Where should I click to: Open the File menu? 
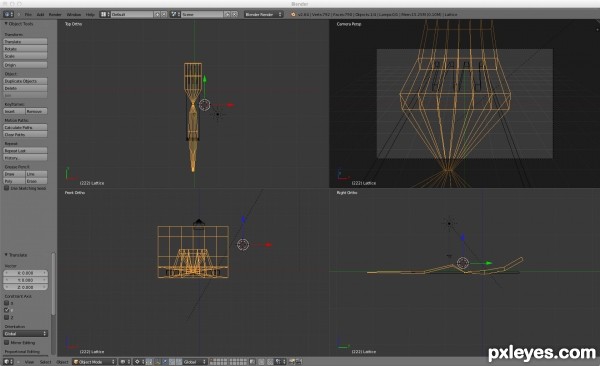(x=28, y=14)
